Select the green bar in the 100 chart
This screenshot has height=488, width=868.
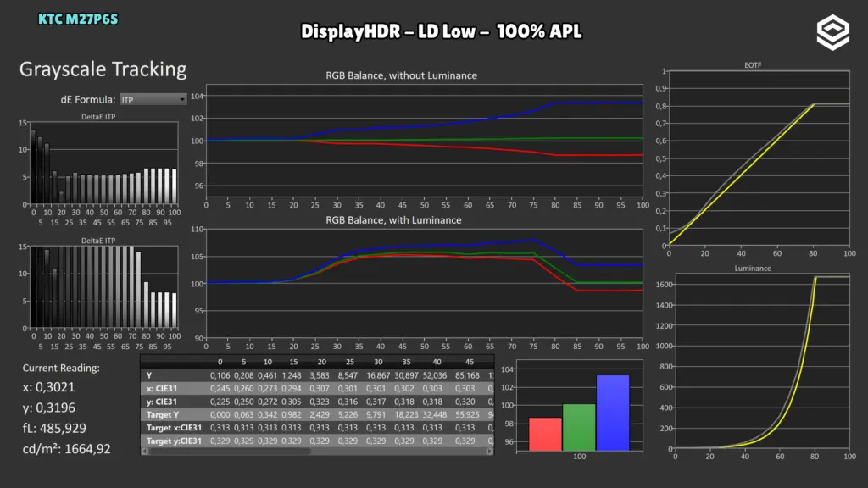click(x=579, y=427)
